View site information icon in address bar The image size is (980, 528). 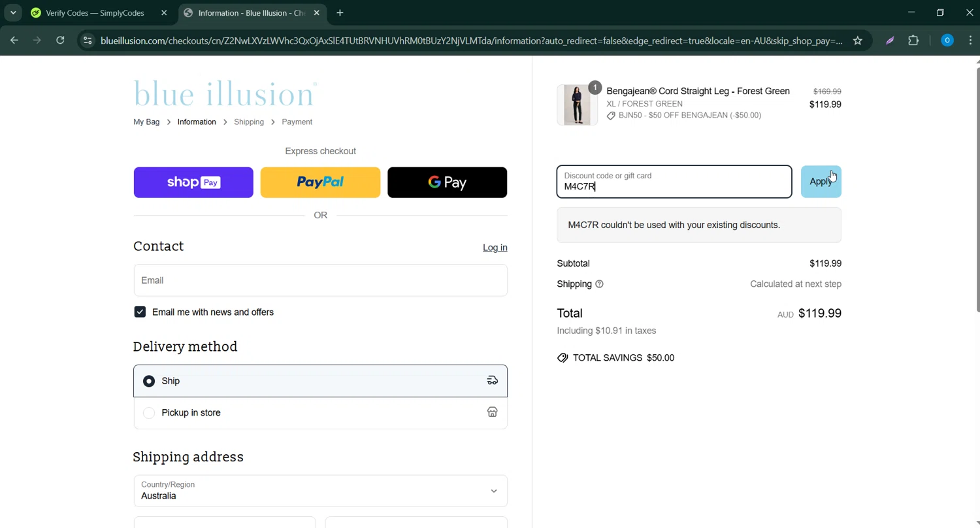88,41
